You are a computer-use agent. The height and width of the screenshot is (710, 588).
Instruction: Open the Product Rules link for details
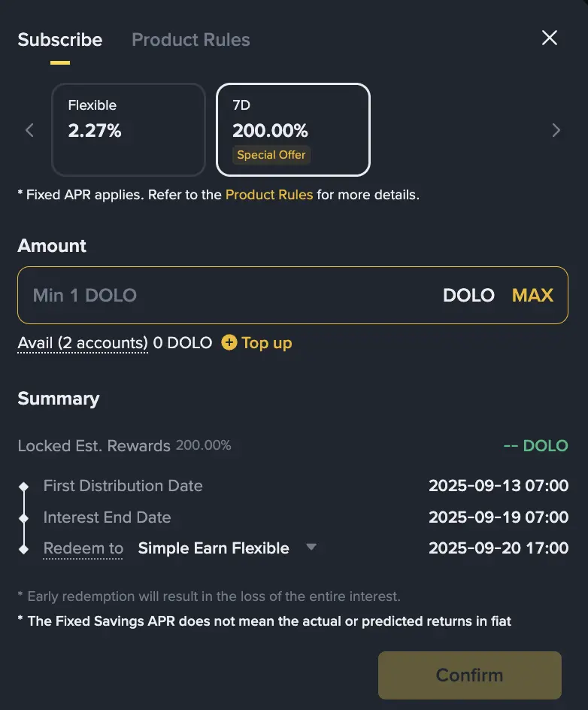tap(268, 194)
